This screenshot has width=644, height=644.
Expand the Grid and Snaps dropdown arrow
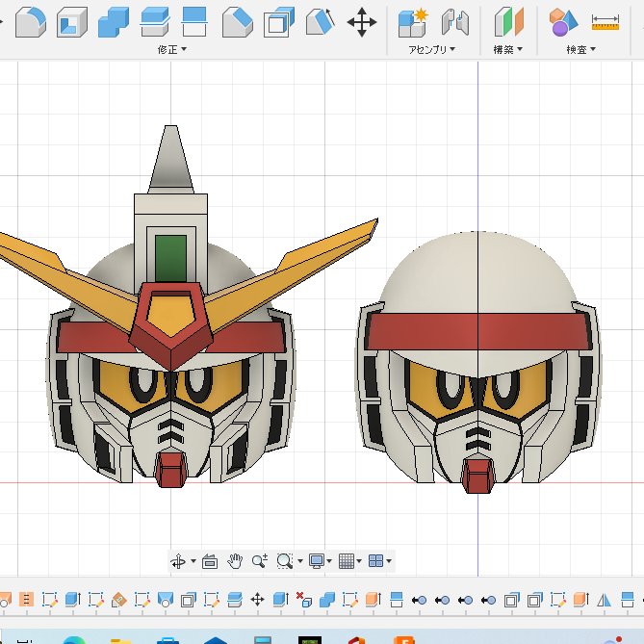click(359, 561)
